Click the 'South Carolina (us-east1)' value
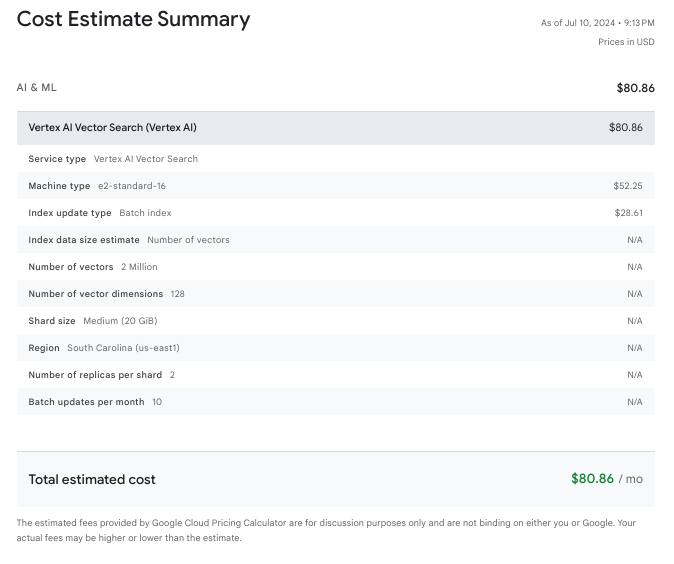The width and height of the screenshot is (674, 564). tap(123, 348)
